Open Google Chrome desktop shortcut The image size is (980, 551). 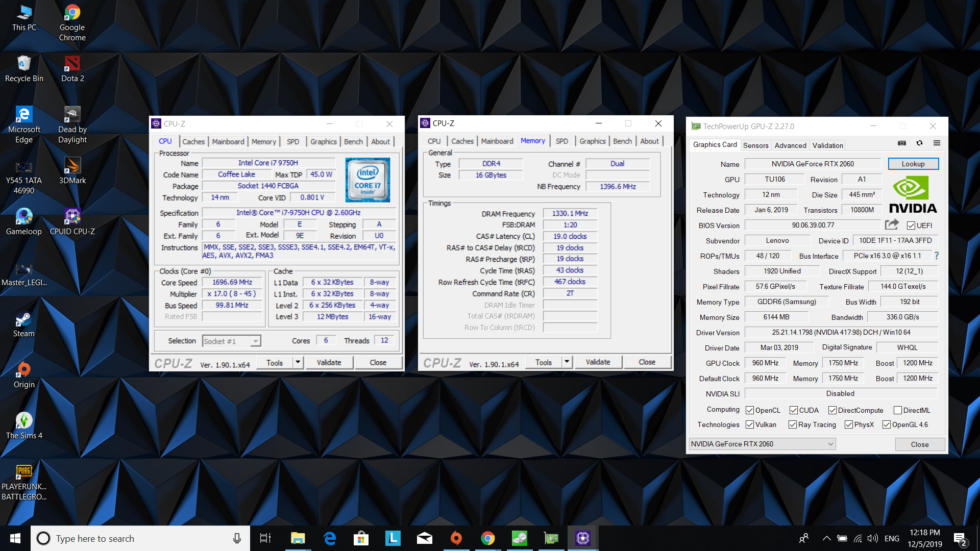[72, 22]
